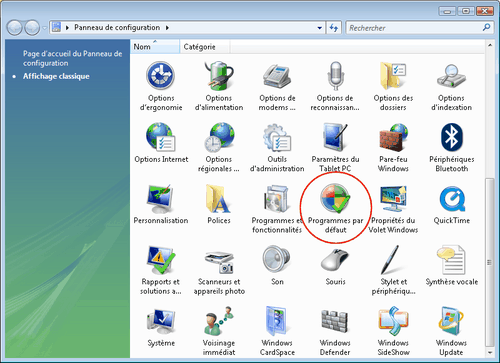Open Rapports et solutions icon

(161, 260)
